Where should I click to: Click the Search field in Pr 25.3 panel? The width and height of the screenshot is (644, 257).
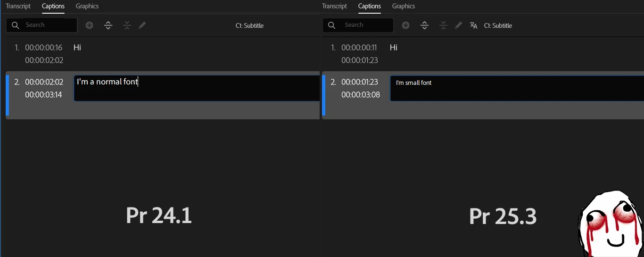click(x=358, y=25)
